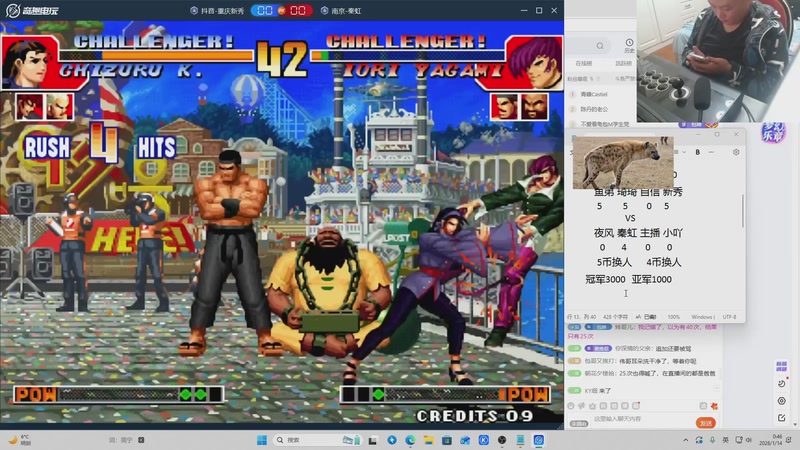The image size is (800, 450).
Task: Click the chat message from KY组
Action: 597,390
